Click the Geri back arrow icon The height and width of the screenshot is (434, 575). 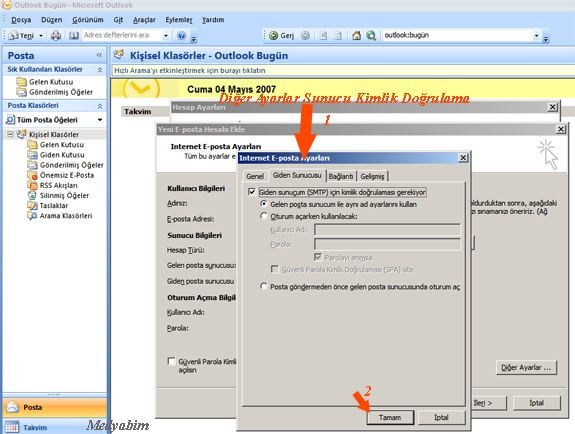click(273, 36)
